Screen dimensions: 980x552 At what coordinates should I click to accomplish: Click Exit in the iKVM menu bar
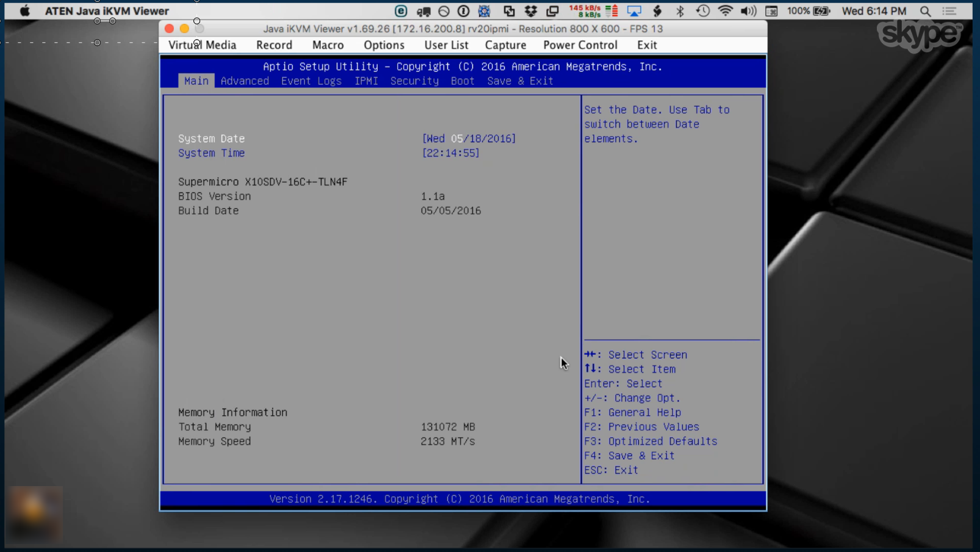[x=647, y=45]
